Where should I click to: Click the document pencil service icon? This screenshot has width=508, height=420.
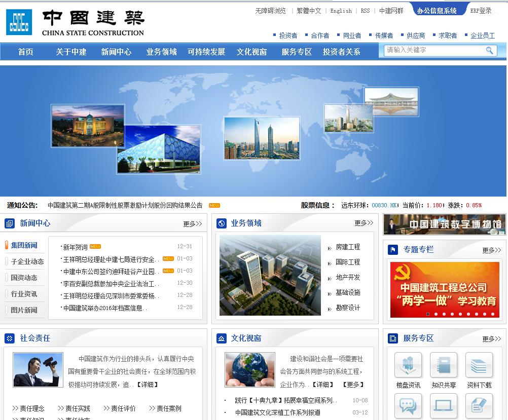(x=479, y=406)
